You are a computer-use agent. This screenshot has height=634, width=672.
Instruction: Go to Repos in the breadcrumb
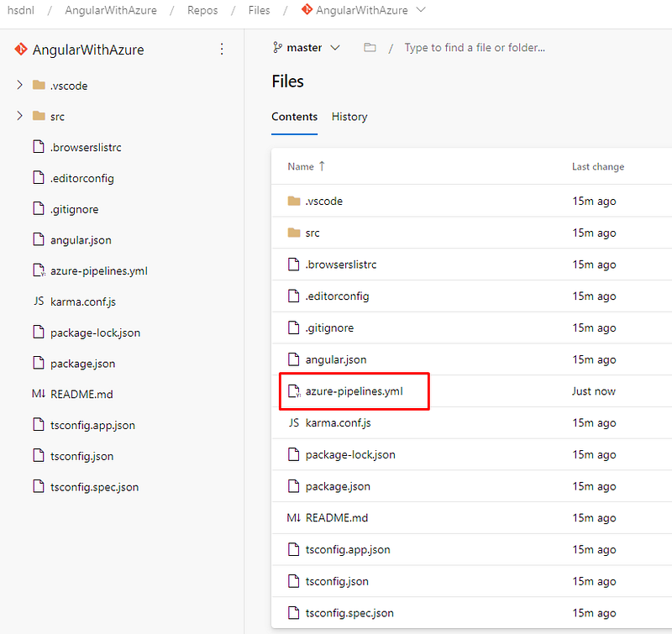[202, 10]
